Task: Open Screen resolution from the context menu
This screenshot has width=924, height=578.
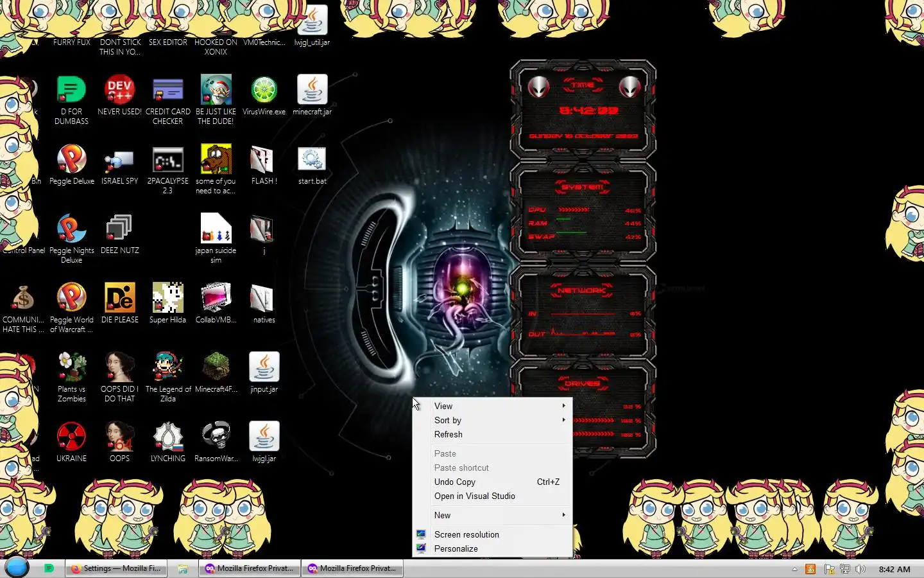Action: [x=492, y=534]
